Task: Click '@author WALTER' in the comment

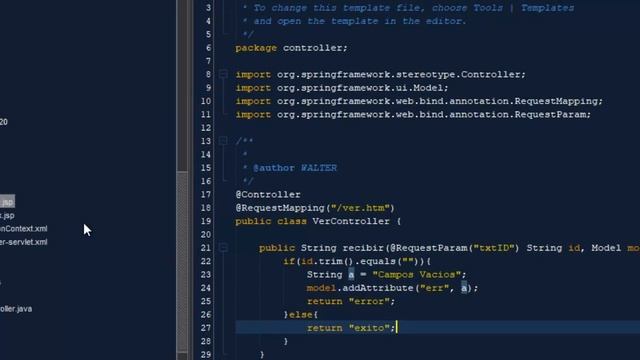Action: point(295,168)
